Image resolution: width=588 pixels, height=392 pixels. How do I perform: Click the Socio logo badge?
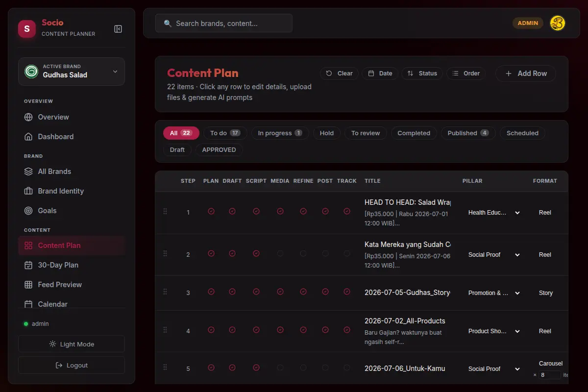[27, 29]
